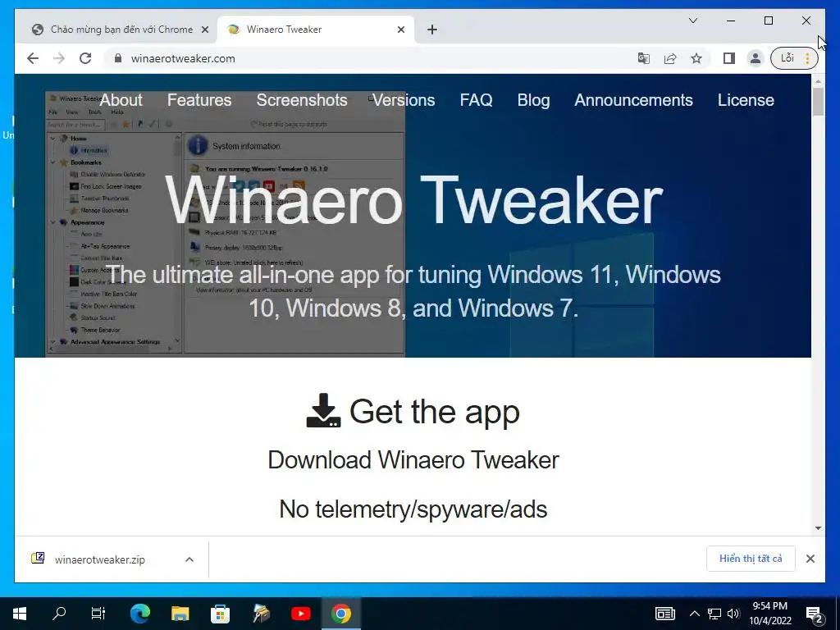Image resolution: width=840 pixels, height=630 pixels.
Task: Click the Chrome icon on the taskbar
Action: coord(341,614)
